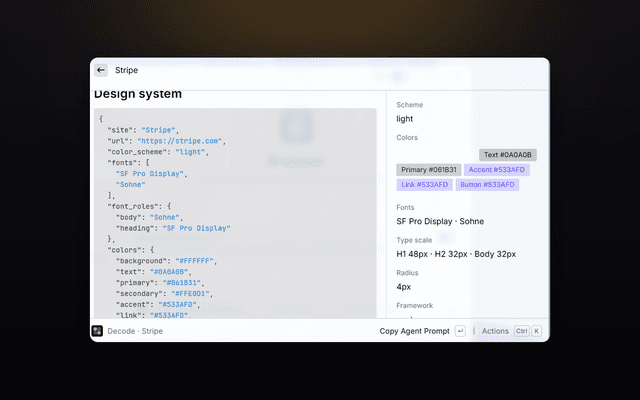Select the Button #533AFD color chip
The height and width of the screenshot is (400, 640).
tap(487, 184)
